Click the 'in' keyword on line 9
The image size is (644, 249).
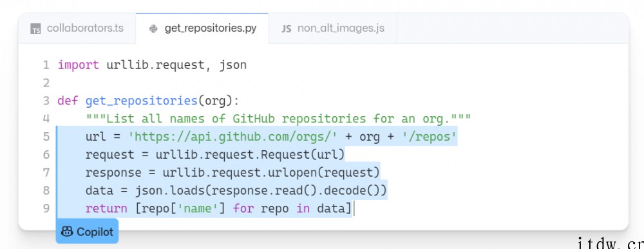[x=303, y=208]
